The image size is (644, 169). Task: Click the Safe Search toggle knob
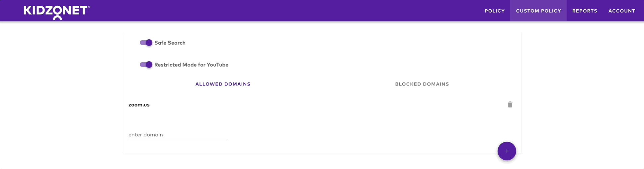149,43
